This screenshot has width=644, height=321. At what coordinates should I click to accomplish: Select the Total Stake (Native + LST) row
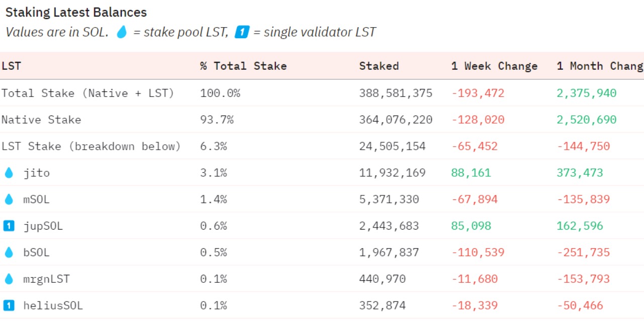click(x=88, y=93)
